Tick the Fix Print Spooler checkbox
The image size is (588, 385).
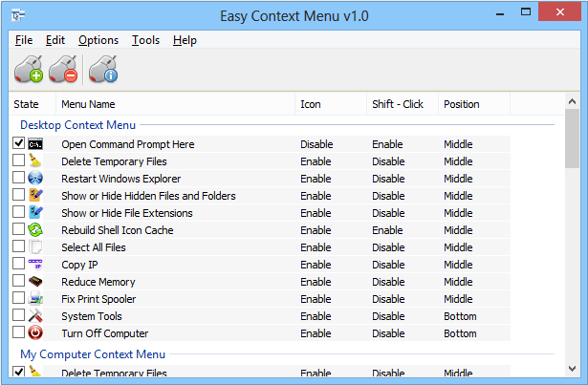18,298
